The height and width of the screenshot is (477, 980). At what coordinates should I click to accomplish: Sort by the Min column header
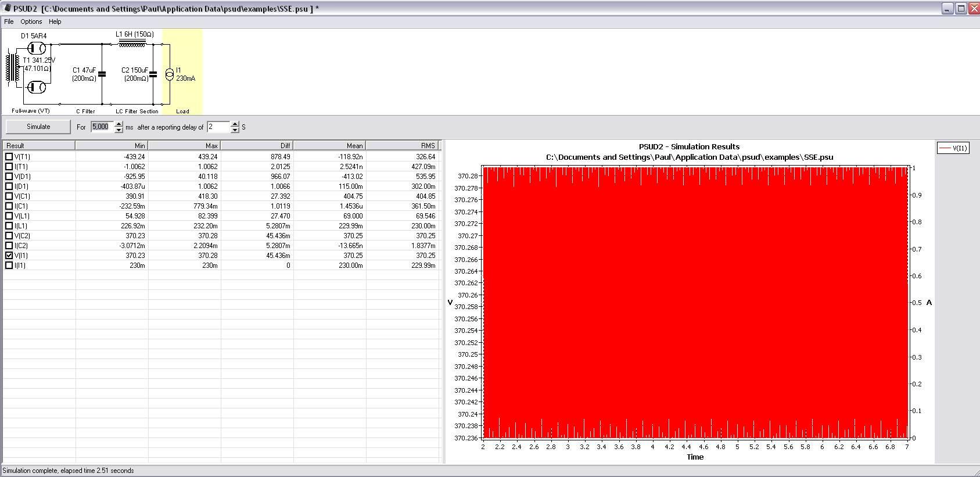(x=112, y=146)
